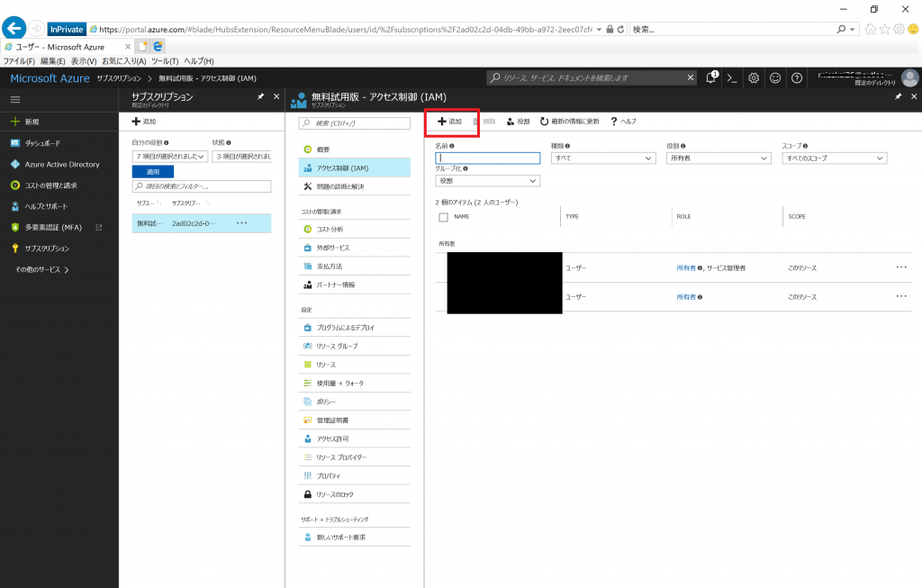The image size is (922, 588).
Task: Click the 検索 (Ctrl+/) menu search box
Action: tap(355, 122)
